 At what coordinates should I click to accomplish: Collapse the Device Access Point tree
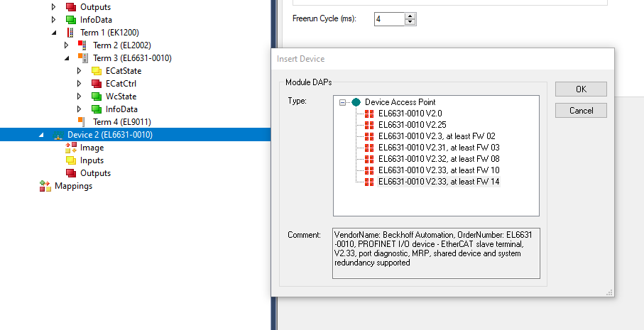(x=343, y=102)
